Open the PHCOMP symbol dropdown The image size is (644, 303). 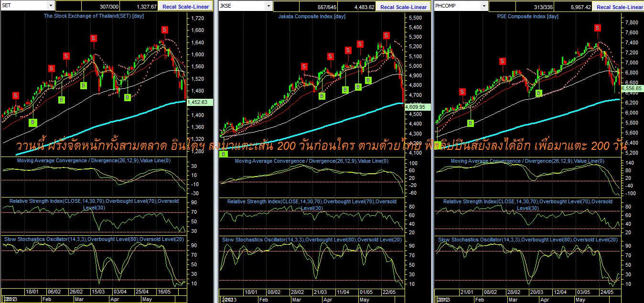(484, 6)
